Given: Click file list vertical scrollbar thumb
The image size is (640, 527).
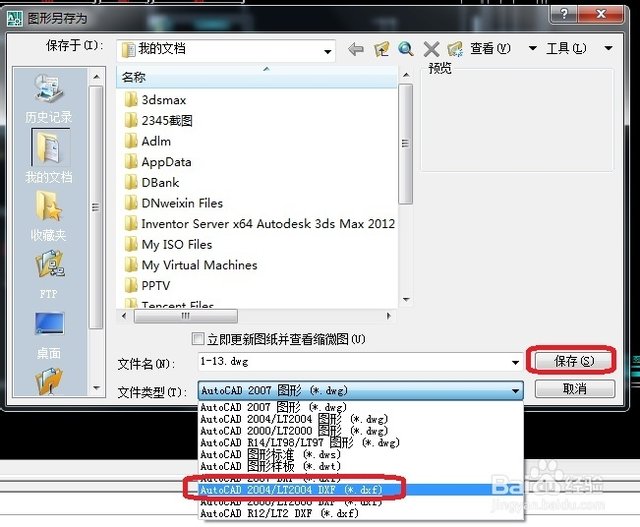Looking at the screenshot, I should point(405,144).
